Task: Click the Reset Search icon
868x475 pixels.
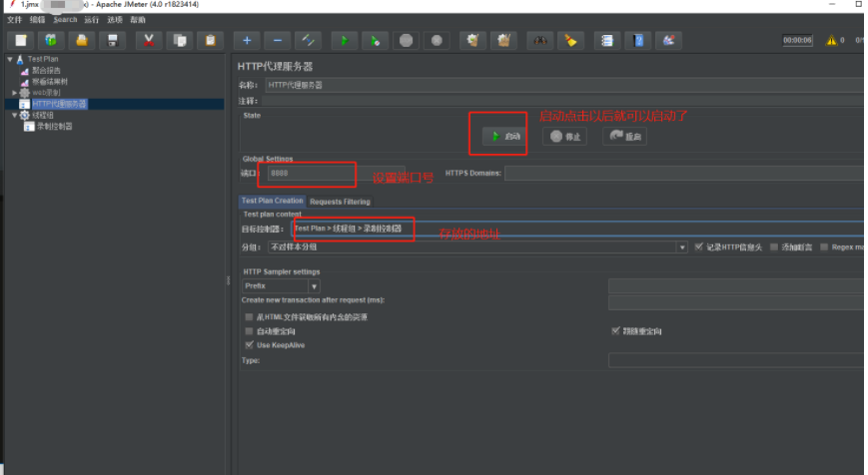Action: (x=570, y=40)
